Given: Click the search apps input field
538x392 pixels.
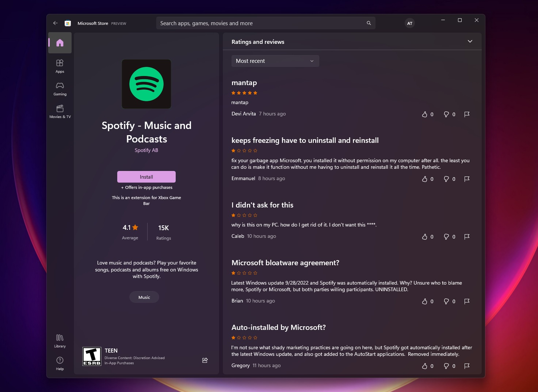Looking at the screenshot, I should (256, 23).
